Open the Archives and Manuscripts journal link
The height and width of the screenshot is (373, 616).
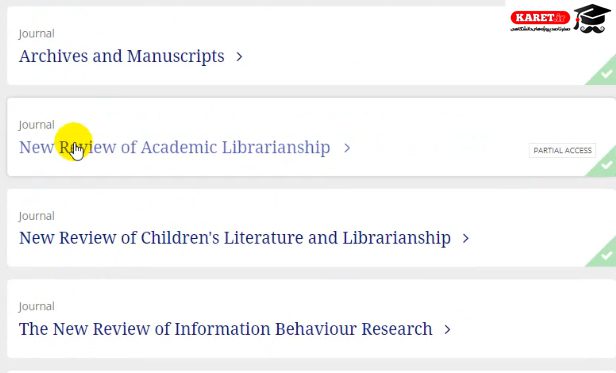pyautogui.click(x=121, y=56)
